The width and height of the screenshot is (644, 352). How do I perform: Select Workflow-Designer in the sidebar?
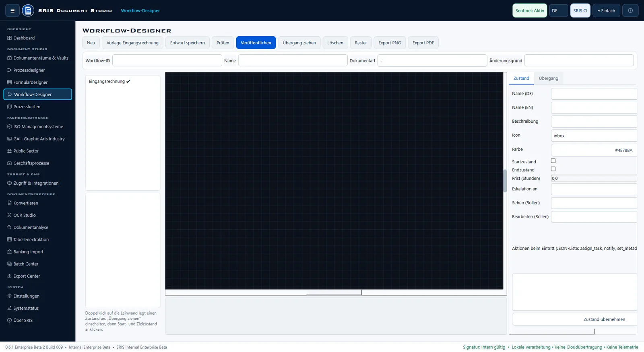click(x=38, y=95)
